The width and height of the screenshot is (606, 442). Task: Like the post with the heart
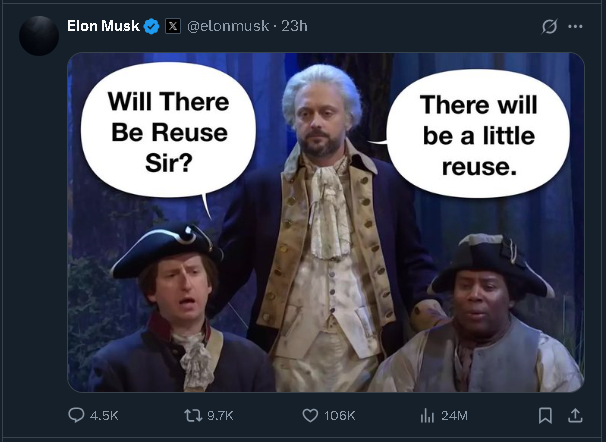point(310,415)
